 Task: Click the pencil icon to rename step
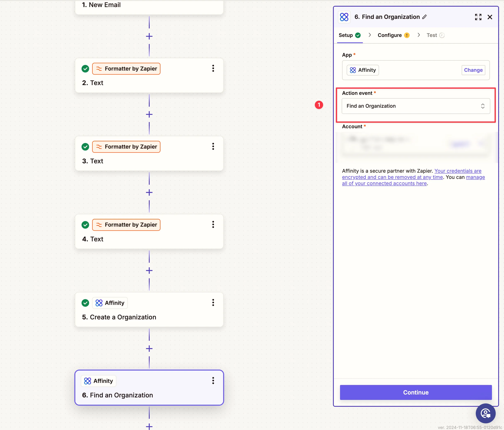(425, 17)
